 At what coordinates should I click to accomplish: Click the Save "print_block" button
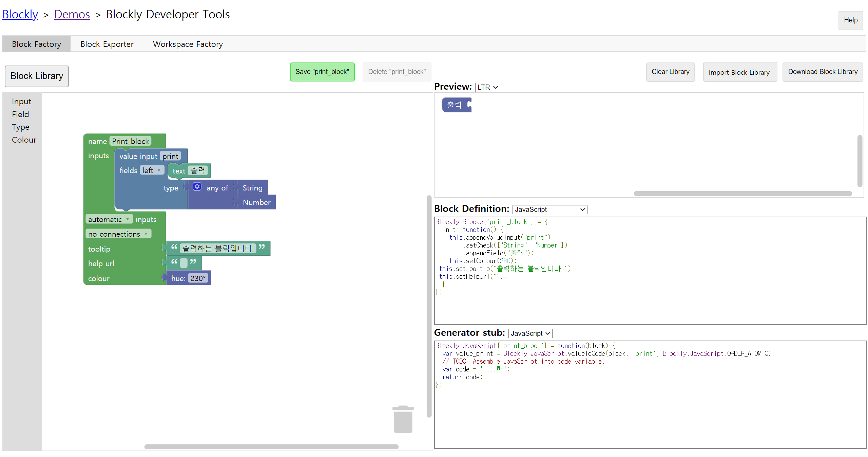[x=322, y=72]
